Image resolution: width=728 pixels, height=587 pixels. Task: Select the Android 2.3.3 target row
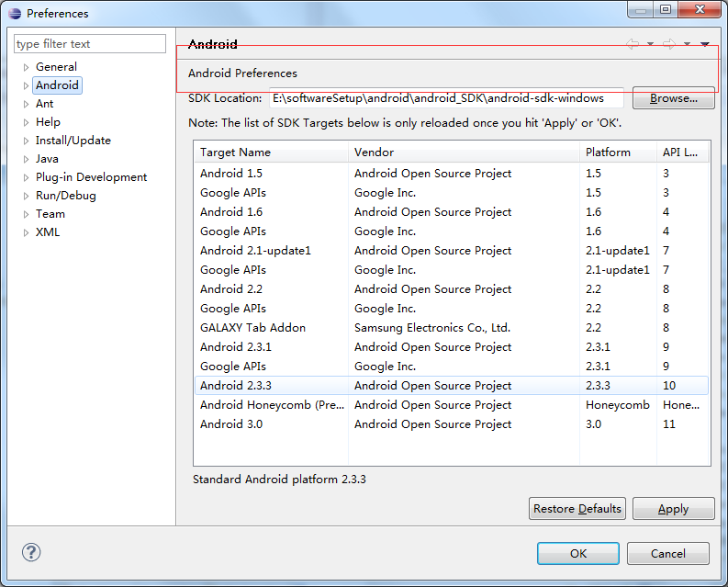pyautogui.click(x=452, y=386)
